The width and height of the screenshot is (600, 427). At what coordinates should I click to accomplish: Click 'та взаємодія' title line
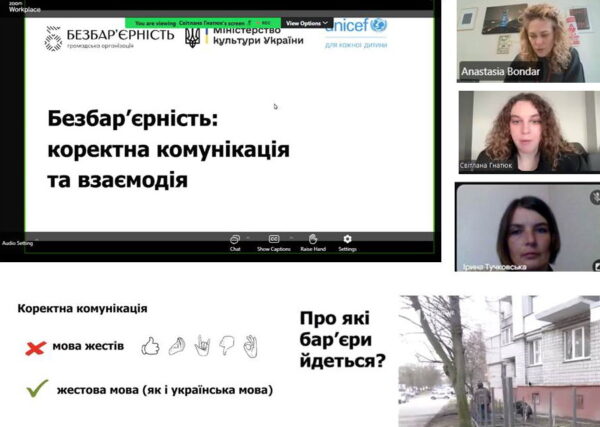tap(117, 180)
